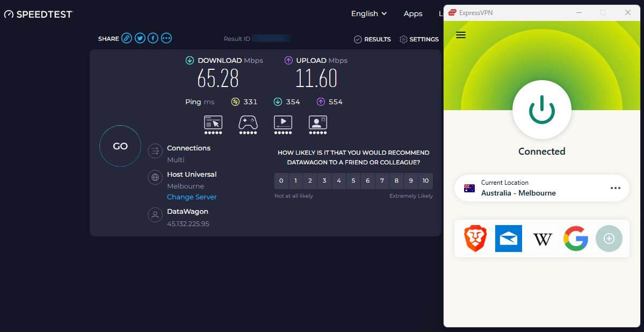Share the result on Twitter
Viewport: 644px width, 332px height.
[x=140, y=39]
